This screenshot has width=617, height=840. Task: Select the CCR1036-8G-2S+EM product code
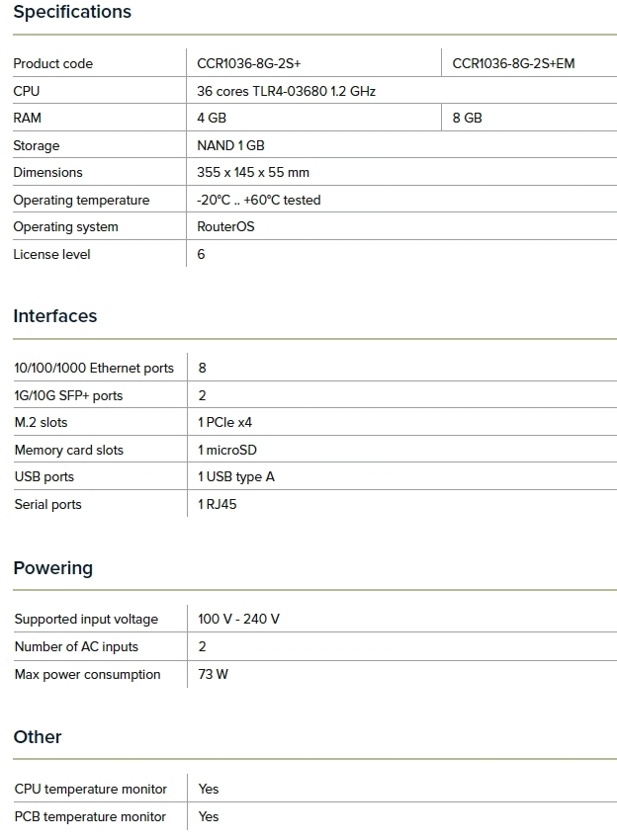click(x=512, y=63)
